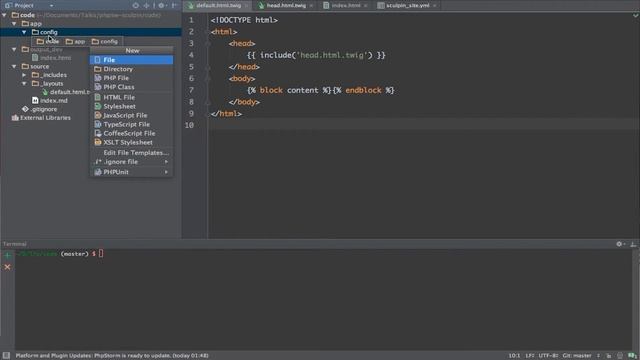This screenshot has height=360, width=640.
Task: Pick TypeScript File in the New menu
Action: [131, 124]
